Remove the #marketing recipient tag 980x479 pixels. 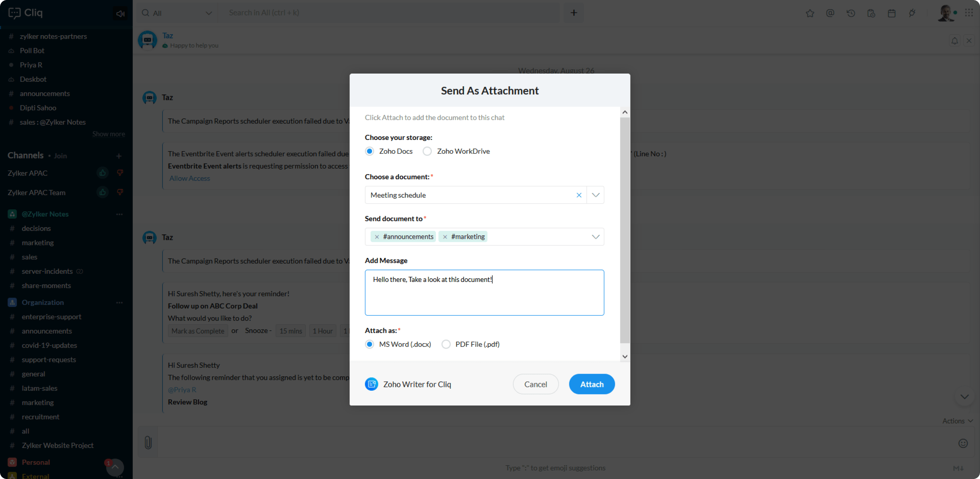pyautogui.click(x=445, y=237)
